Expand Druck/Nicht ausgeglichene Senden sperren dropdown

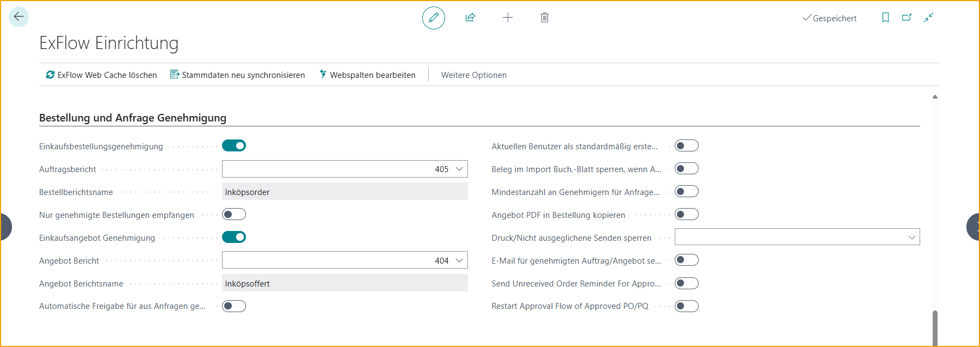pos(912,238)
